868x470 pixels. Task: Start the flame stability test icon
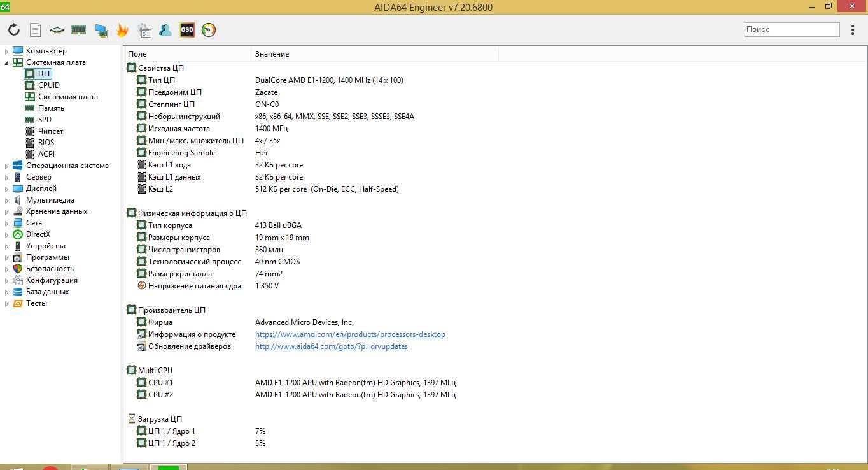coord(122,30)
